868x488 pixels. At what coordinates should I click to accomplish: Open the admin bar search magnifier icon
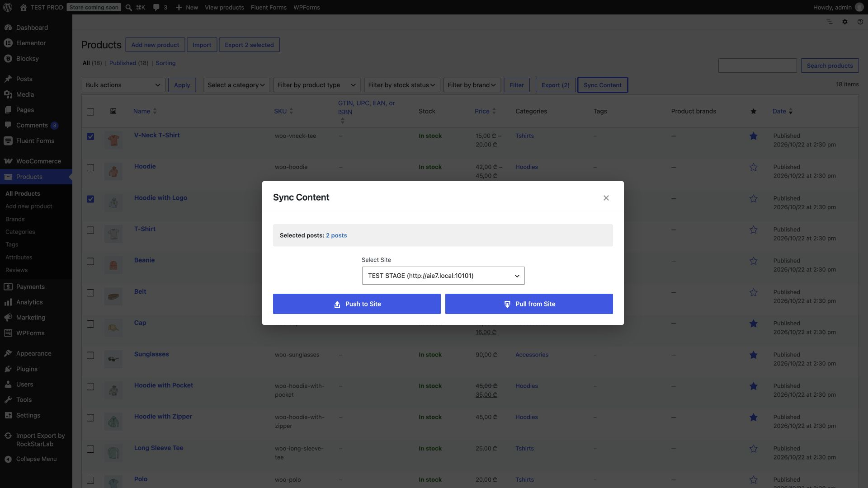(129, 7)
